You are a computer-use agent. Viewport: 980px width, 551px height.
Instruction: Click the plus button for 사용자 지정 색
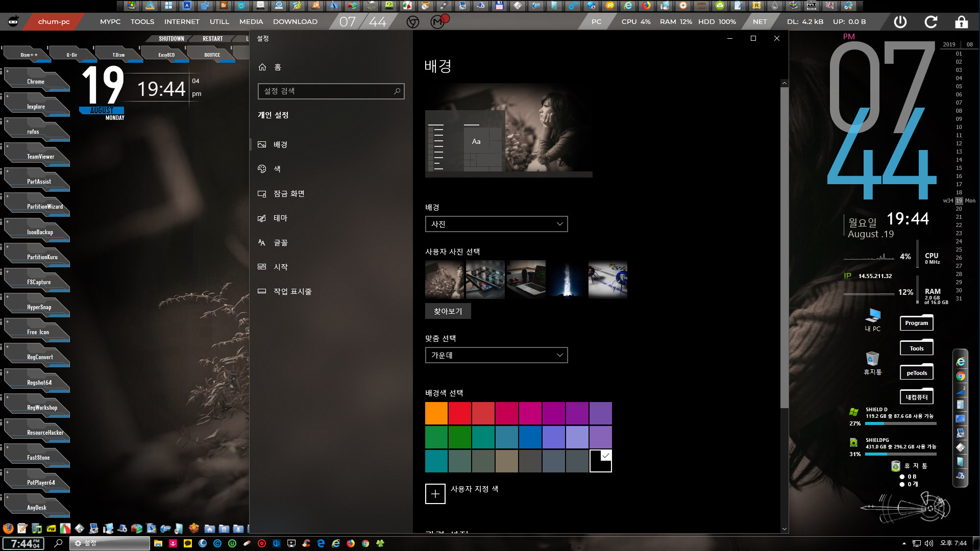435,494
